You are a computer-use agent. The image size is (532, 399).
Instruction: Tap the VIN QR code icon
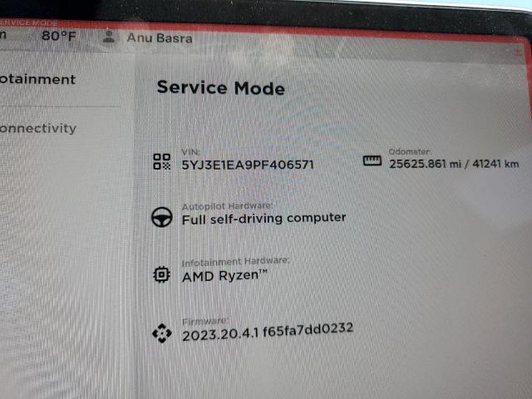coord(161,161)
